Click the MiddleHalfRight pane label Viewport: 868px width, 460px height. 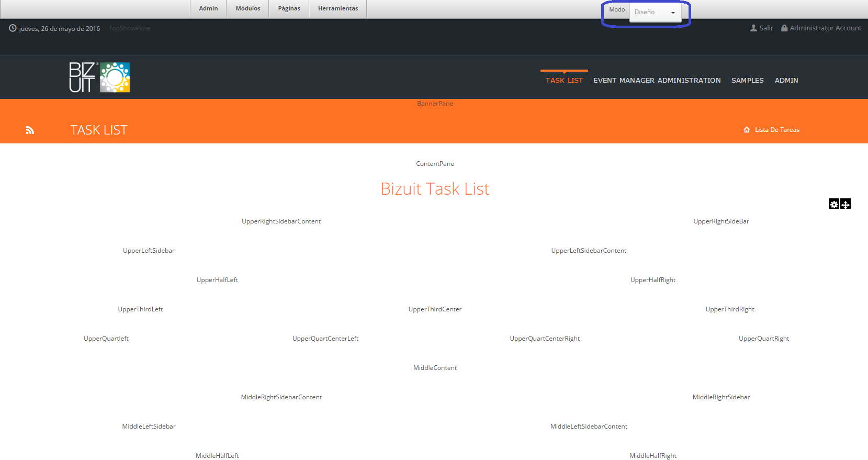[x=653, y=456]
